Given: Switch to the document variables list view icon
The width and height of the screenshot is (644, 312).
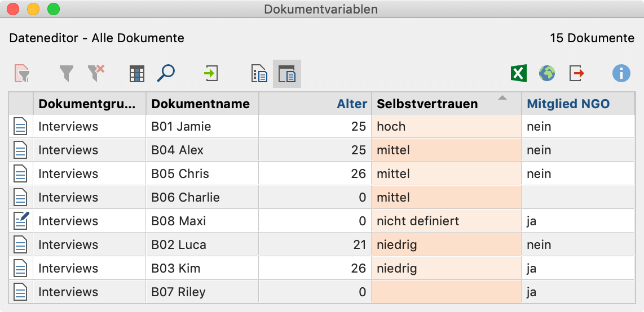Looking at the screenshot, I should [259, 74].
